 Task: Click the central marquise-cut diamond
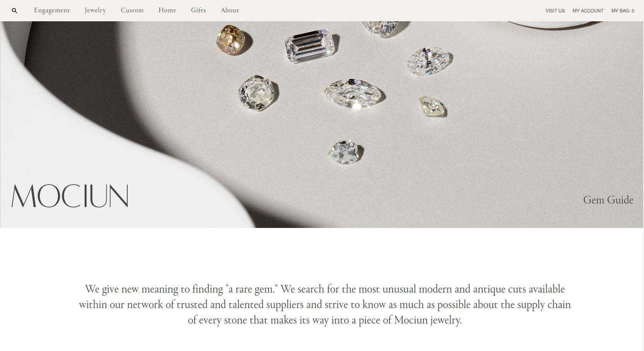[x=354, y=94]
